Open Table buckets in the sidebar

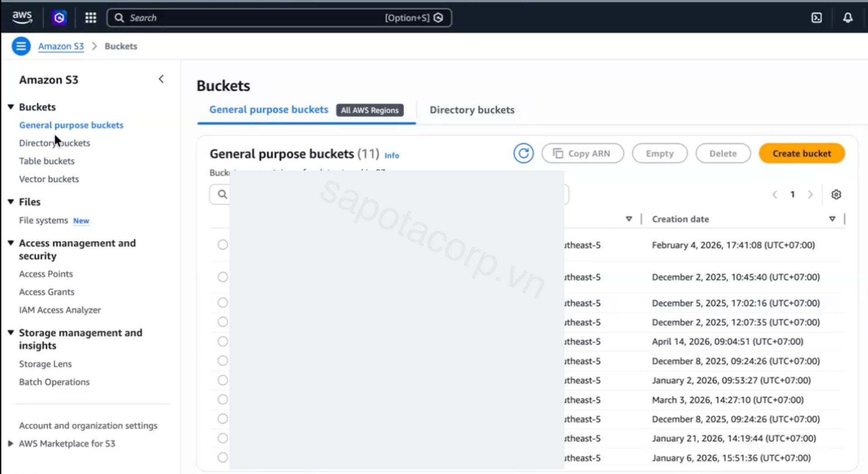click(47, 161)
